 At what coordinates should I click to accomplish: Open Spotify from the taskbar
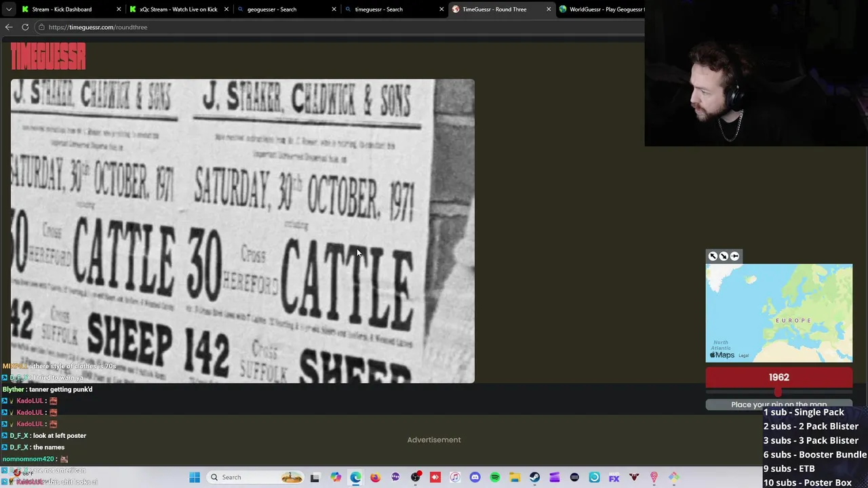pos(495,477)
